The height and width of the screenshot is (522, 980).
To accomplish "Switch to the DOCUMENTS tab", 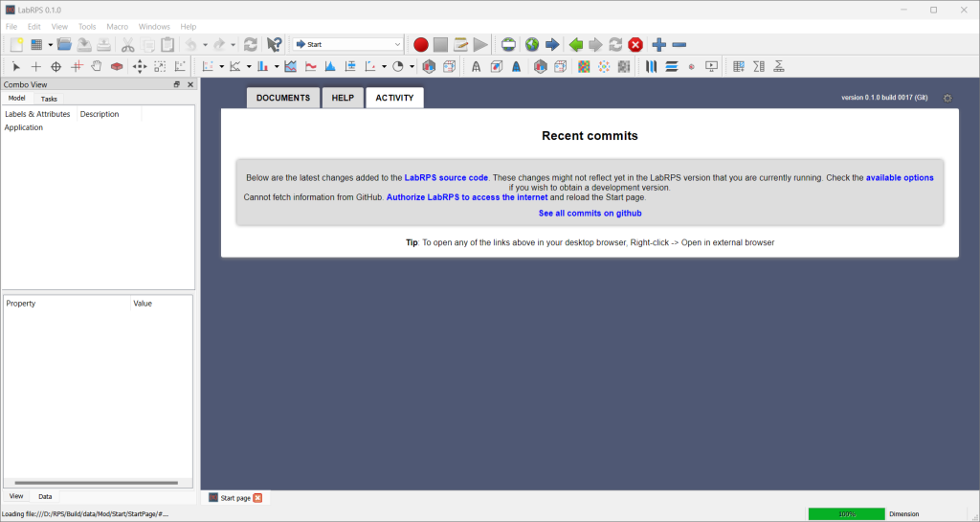I will [x=282, y=98].
